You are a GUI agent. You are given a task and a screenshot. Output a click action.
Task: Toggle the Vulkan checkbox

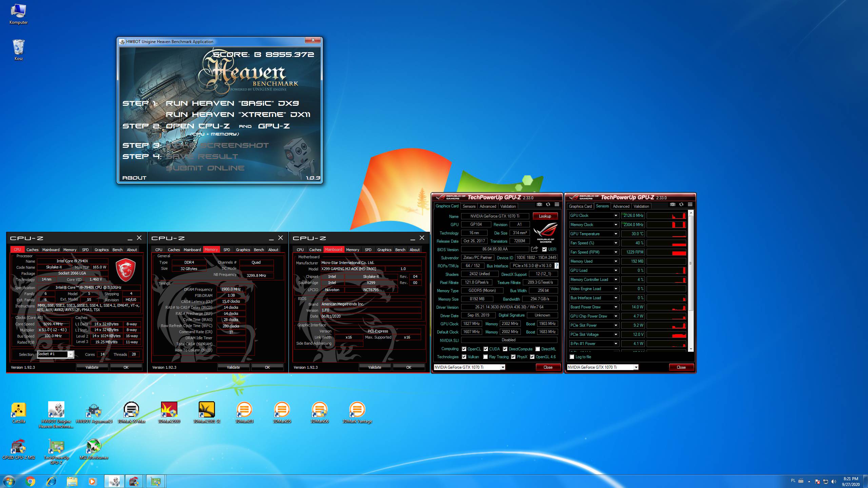[x=464, y=357]
